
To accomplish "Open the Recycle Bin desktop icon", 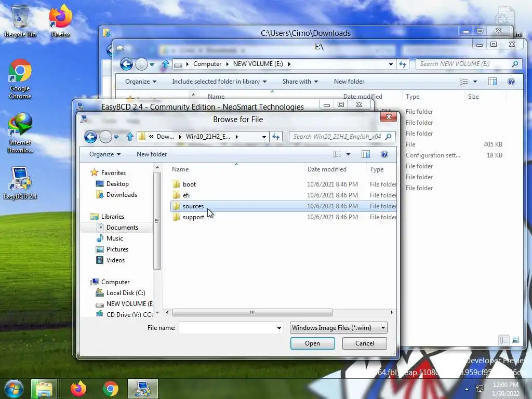I will [x=20, y=21].
